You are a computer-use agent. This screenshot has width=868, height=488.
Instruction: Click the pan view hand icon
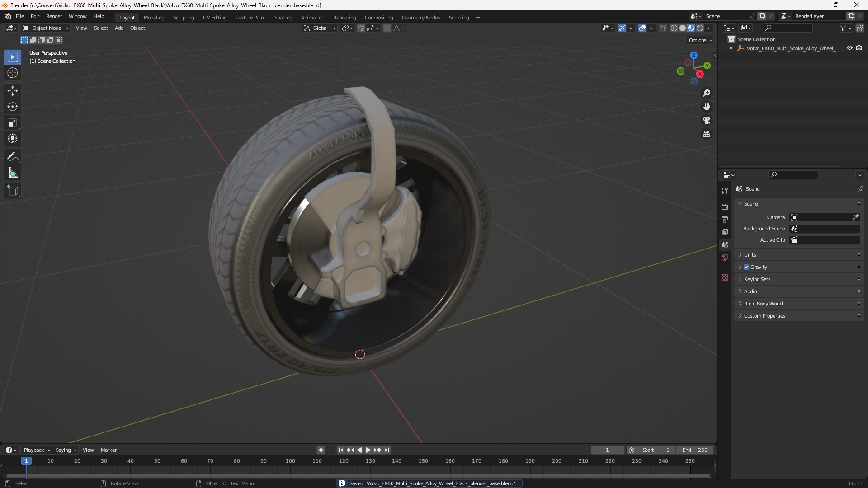click(x=707, y=107)
